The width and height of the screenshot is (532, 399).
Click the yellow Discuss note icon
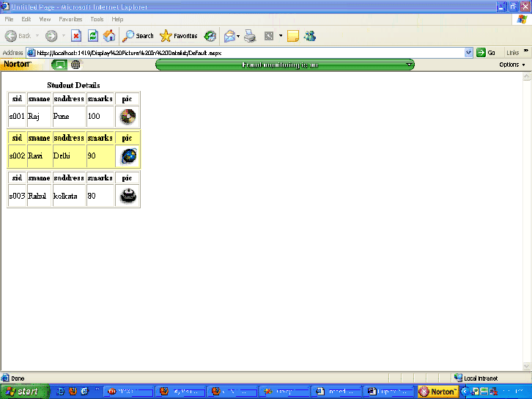point(293,36)
